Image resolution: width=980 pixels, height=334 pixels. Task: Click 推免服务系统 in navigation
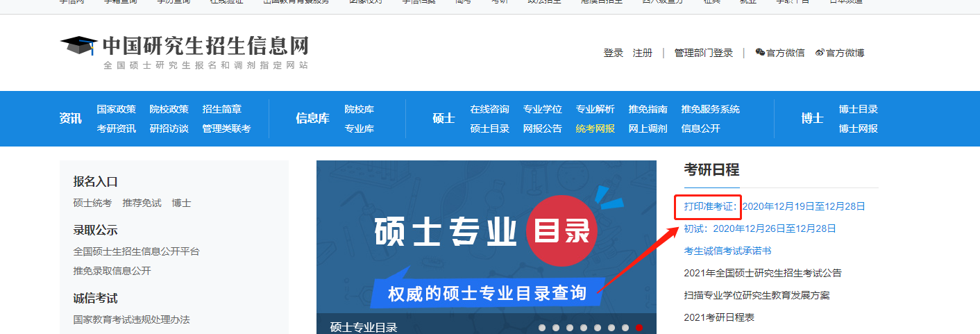tap(710, 109)
